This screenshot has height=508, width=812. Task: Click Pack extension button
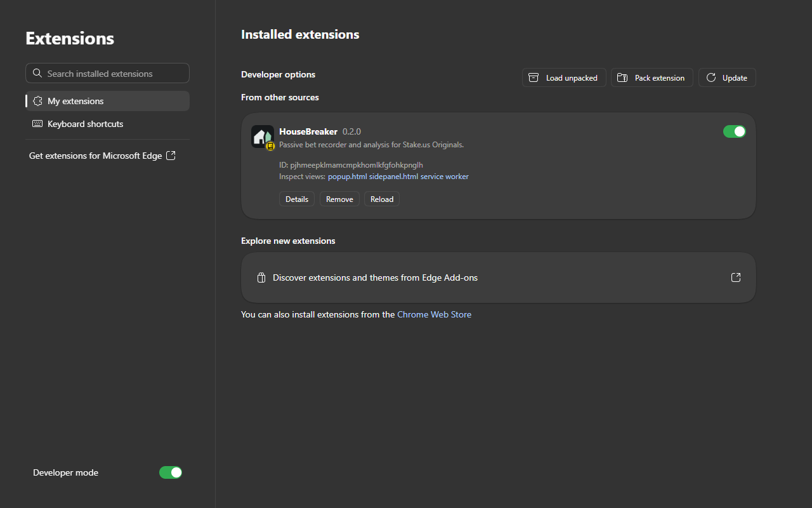click(652, 77)
